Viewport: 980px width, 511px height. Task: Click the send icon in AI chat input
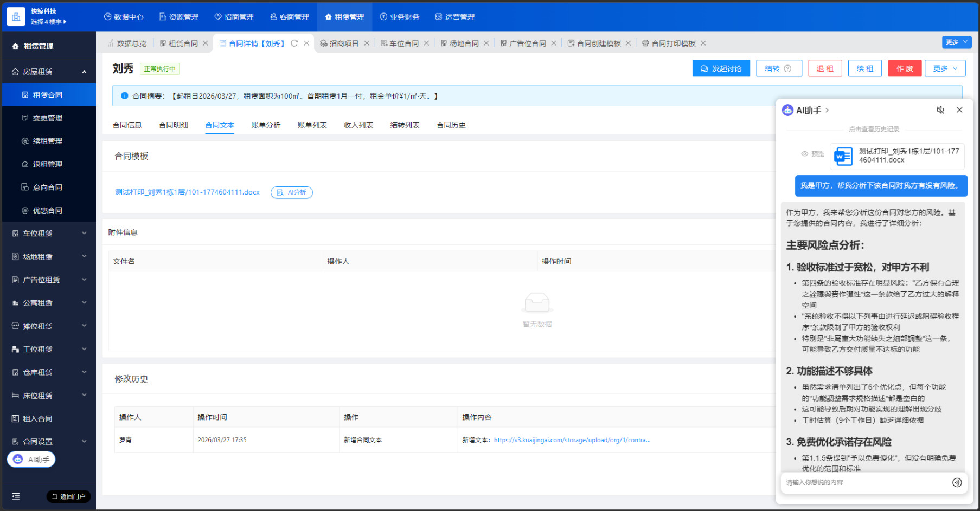click(x=957, y=482)
